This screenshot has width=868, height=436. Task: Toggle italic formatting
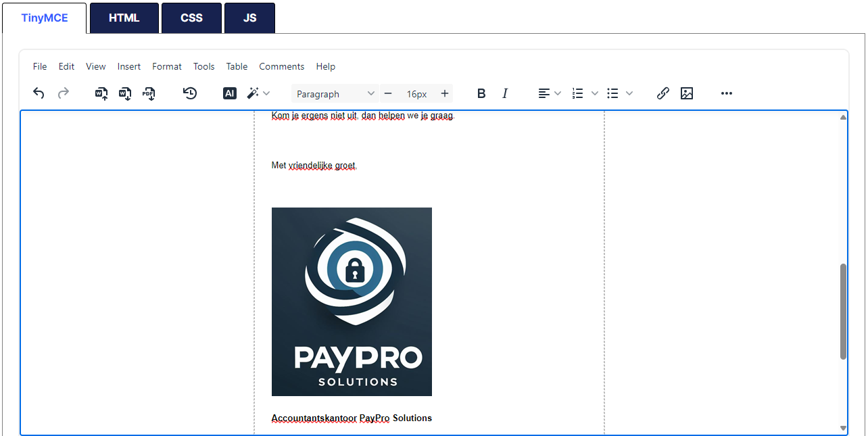505,93
